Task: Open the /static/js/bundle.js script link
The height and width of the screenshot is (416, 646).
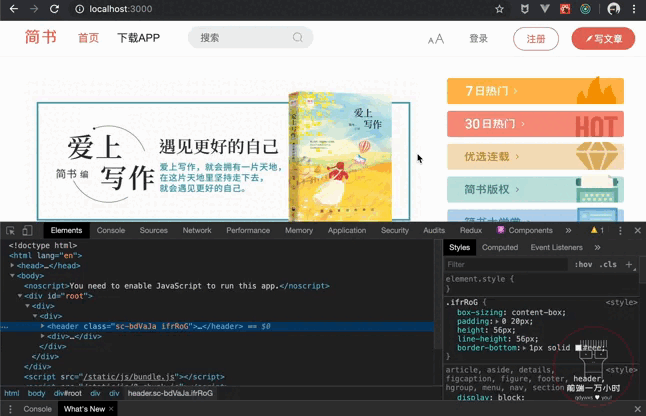Action: [x=131, y=377]
